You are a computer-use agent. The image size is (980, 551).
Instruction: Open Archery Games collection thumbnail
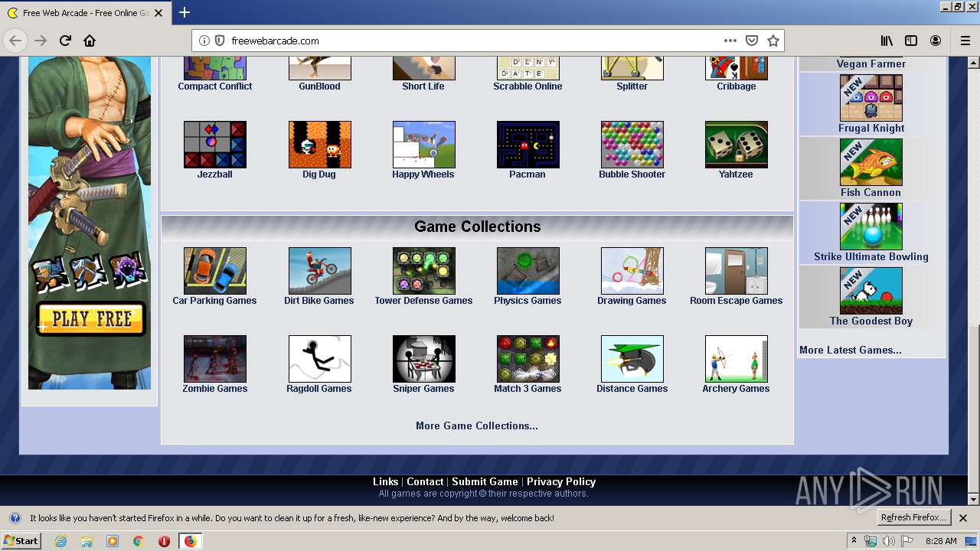tap(736, 359)
